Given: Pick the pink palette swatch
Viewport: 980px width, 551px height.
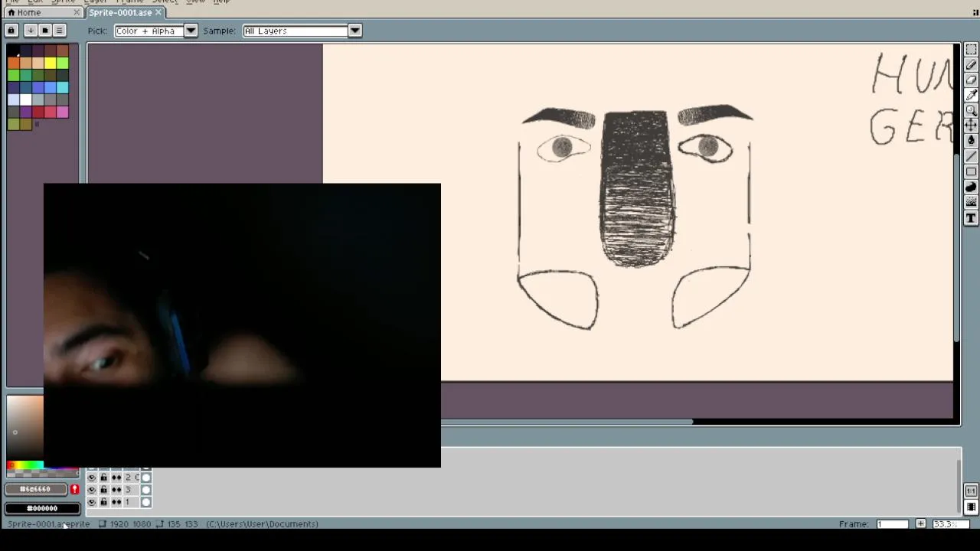Looking at the screenshot, I should click(x=62, y=112).
